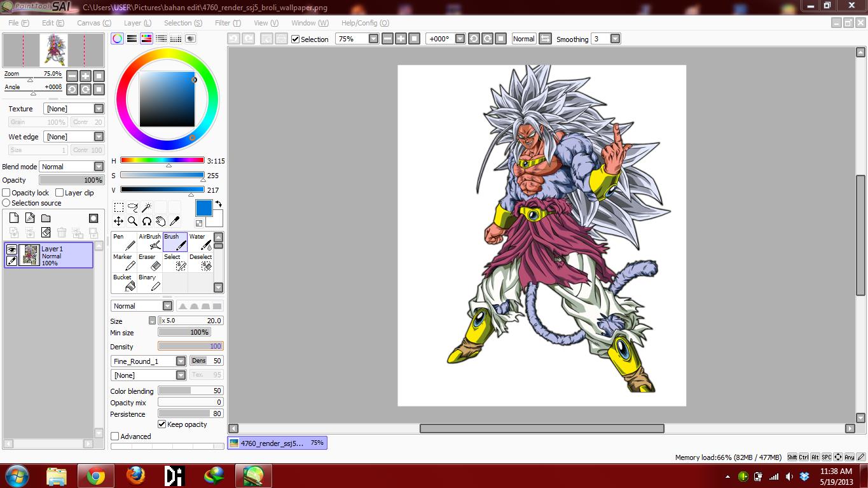Click the navigator zoom in plus button

point(85,76)
